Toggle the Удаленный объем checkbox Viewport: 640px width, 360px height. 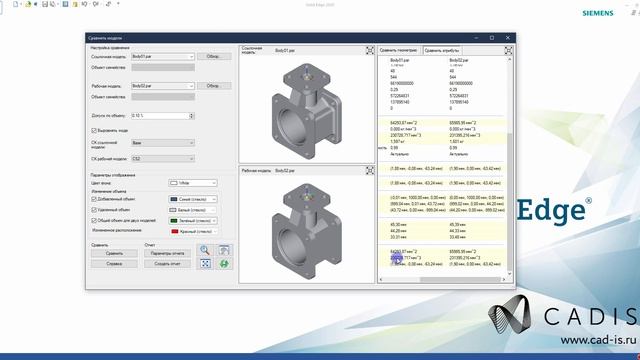[x=94, y=210]
